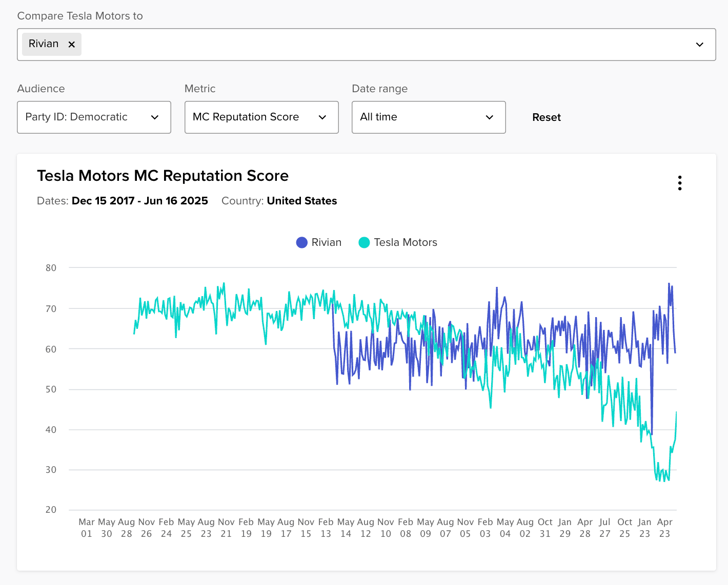Click the 80 y-axis value label
The width and height of the screenshot is (728, 585).
tap(51, 268)
